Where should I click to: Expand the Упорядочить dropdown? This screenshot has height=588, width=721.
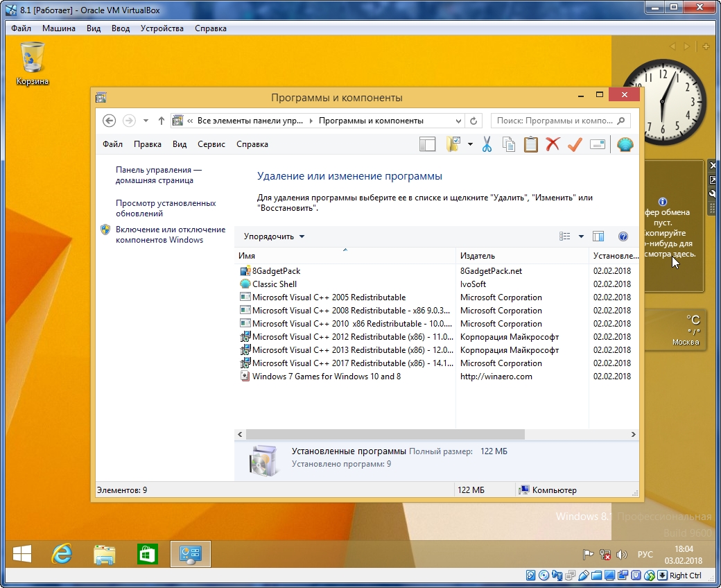[274, 236]
